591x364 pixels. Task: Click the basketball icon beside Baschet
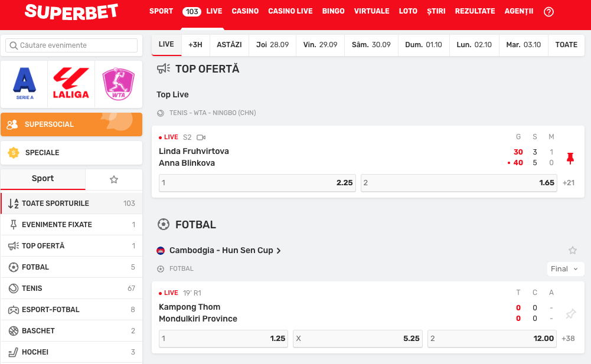point(13,331)
